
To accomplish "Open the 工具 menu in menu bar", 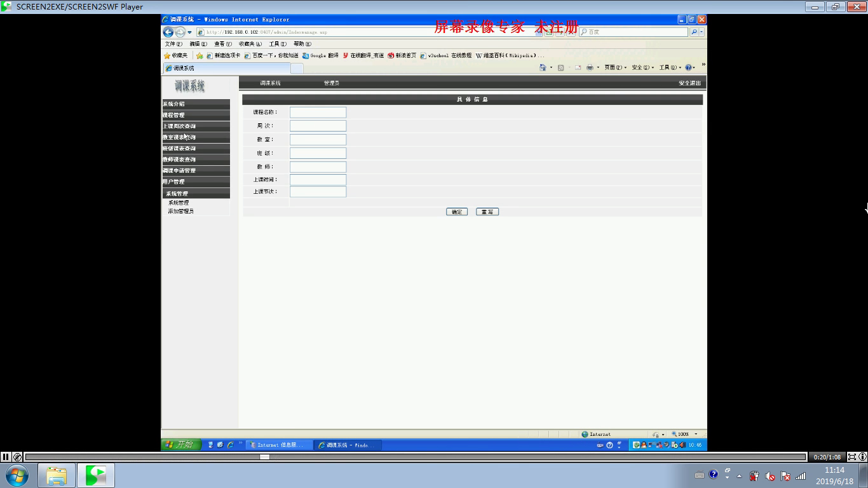I will click(x=278, y=44).
